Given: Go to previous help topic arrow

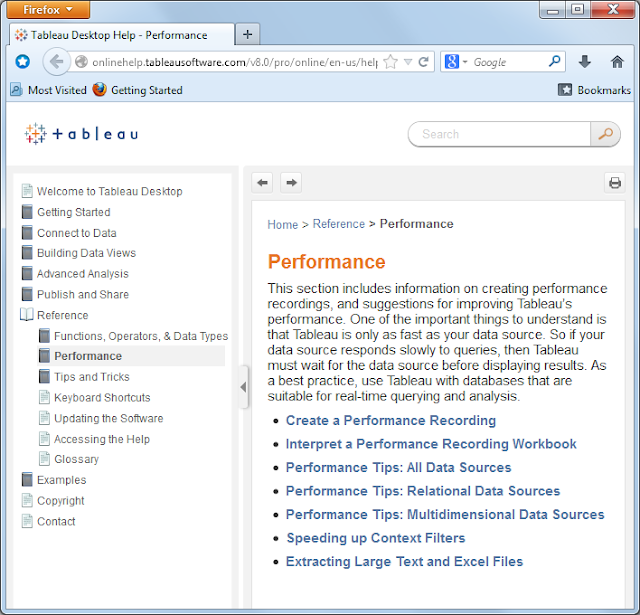Looking at the screenshot, I should point(262,182).
